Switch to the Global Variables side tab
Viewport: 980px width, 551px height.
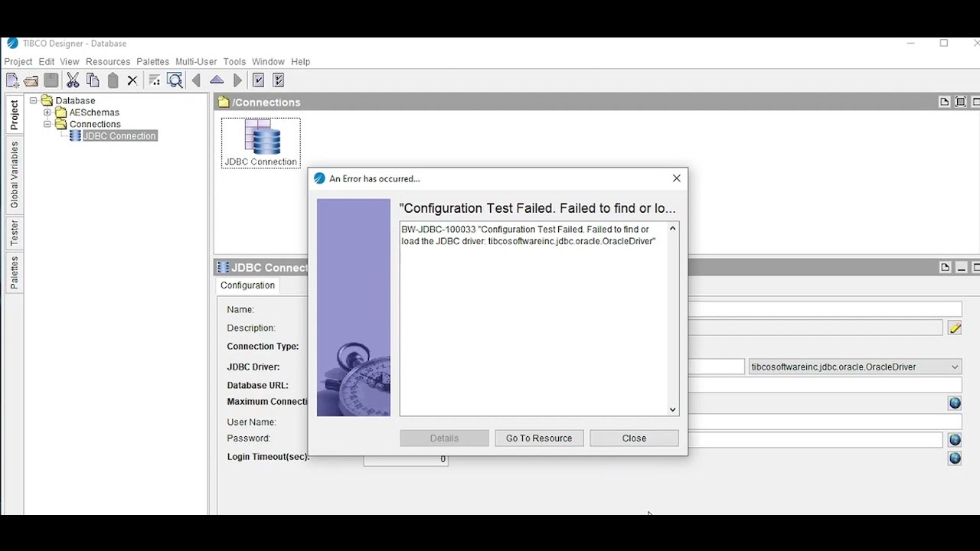coord(14,174)
